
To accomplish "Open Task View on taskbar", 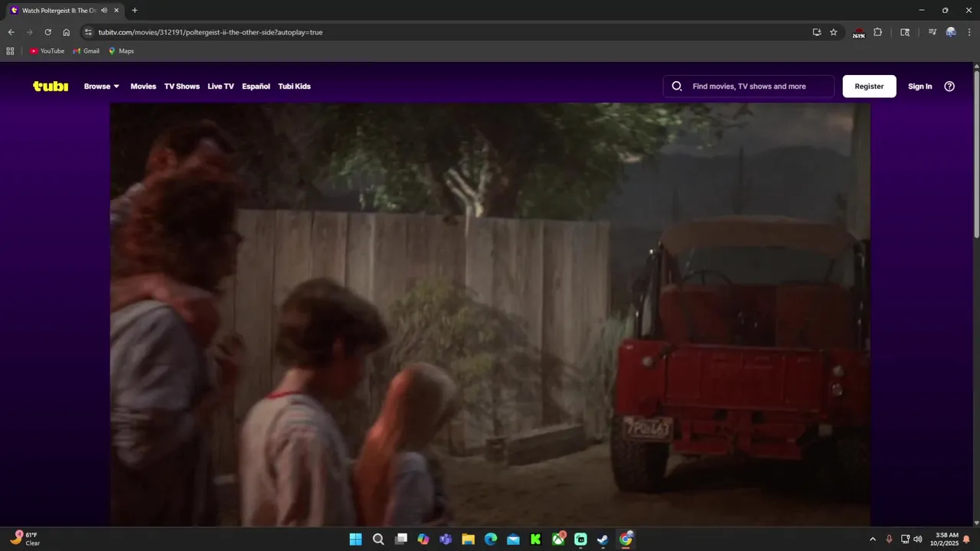I will click(400, 540).
